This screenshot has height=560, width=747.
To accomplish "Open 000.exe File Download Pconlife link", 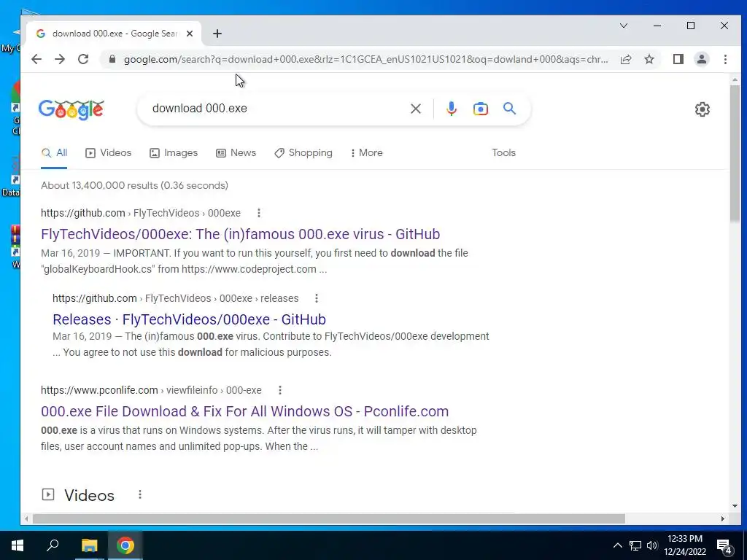I will coord(245,411).
